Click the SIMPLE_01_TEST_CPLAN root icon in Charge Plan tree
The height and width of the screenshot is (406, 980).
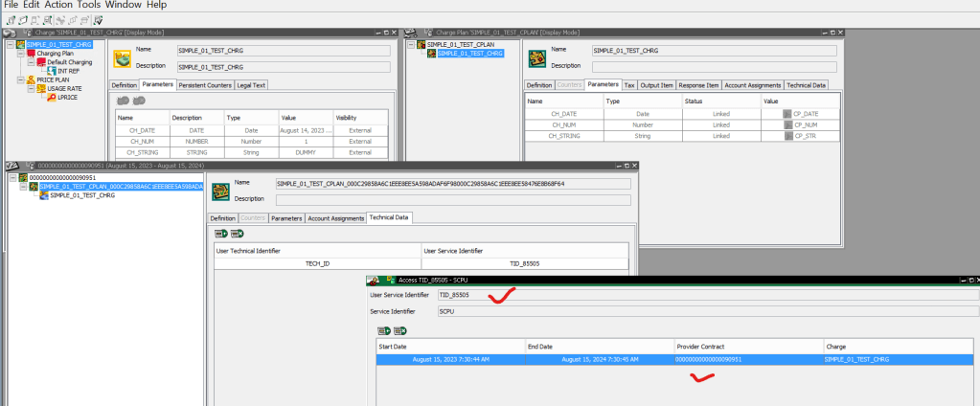tap(422, 45)
